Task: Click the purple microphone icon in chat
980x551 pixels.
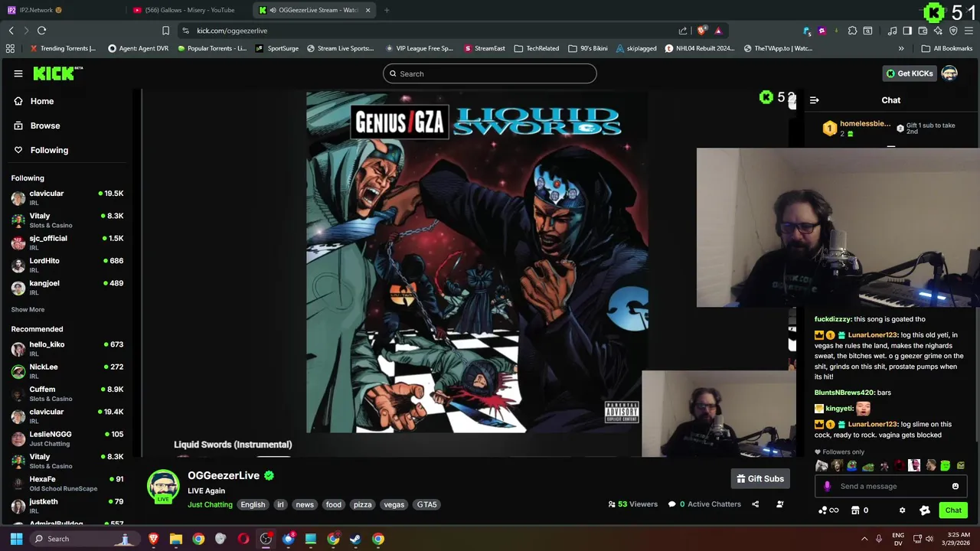Action: pos(827,486)
